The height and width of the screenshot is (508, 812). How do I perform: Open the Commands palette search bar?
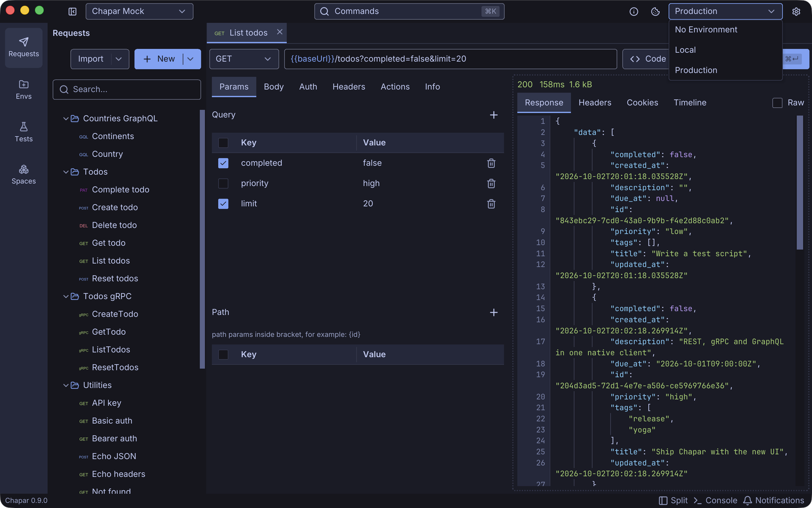pyautogui.click(x=409, y=11)
